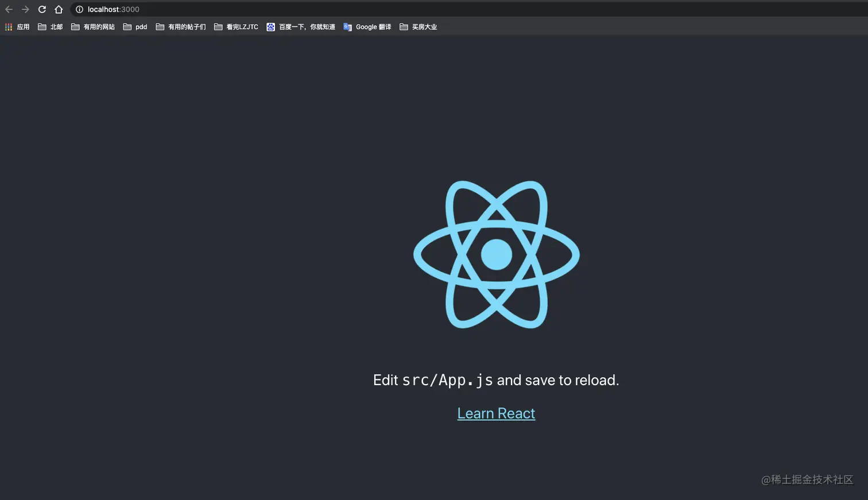Click the spinning React logo
This screenshot has width=868, height=500.
(496, 254)
